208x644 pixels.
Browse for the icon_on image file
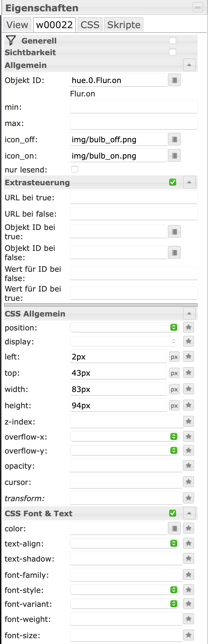pos(174,156)
